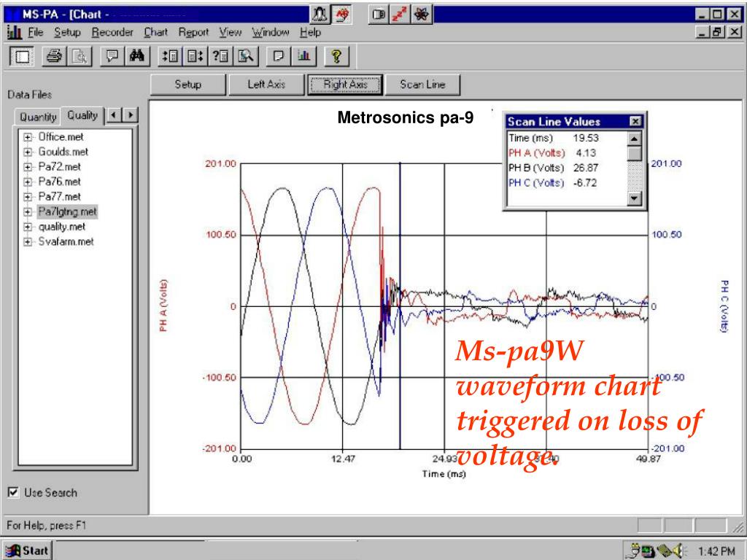The width and height of the screenshot is (747, 560).
Task: Select quality.met in the data files tree
Action: tap(62, 227)
